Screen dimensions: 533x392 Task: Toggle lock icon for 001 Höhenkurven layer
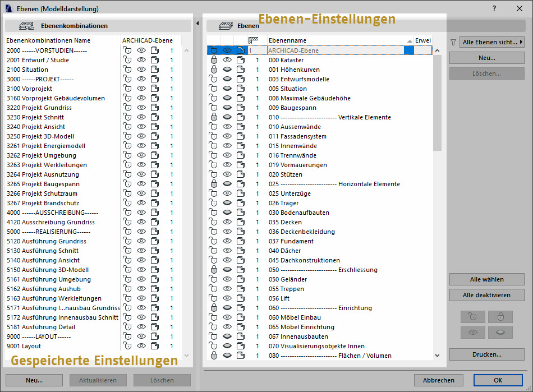(214, 70)
